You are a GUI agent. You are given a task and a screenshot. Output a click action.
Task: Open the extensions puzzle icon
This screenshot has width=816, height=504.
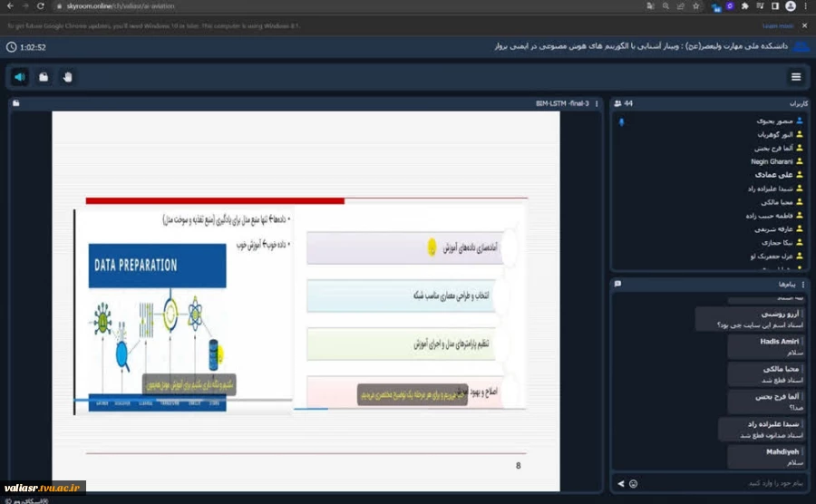(744, 6)
